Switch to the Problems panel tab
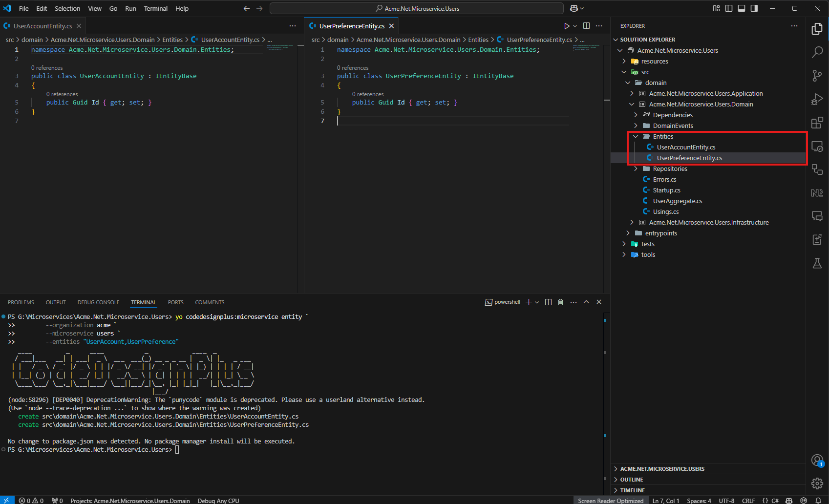This screenshot has width=829, height=504. coord(21,302)
